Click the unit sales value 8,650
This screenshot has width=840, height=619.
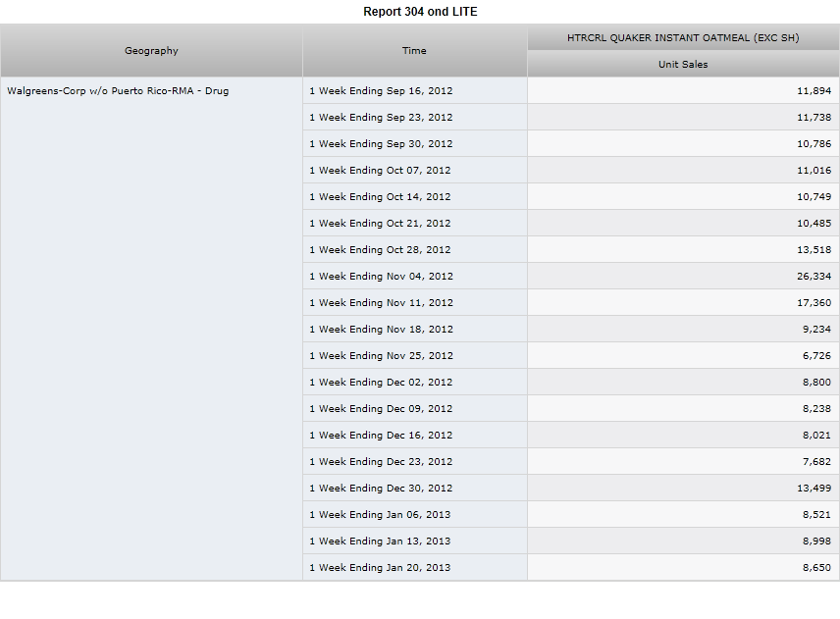(x=816, y=568)
